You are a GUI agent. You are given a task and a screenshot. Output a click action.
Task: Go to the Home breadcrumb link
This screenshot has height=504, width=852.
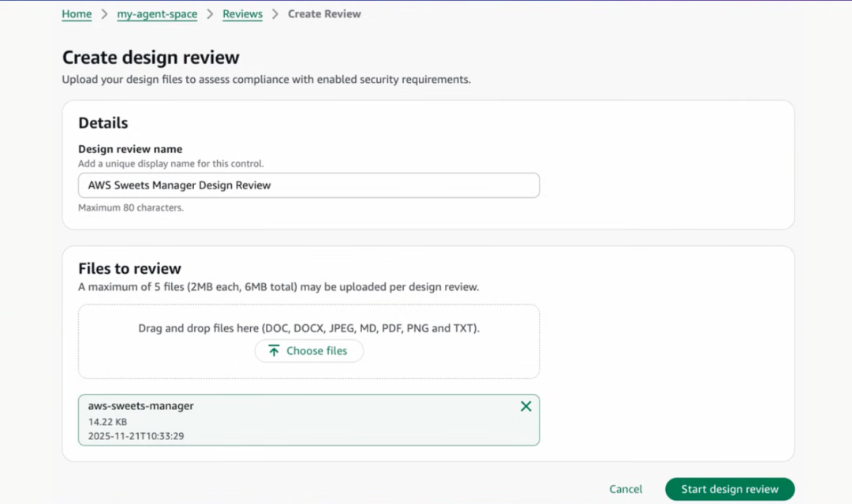77,14
